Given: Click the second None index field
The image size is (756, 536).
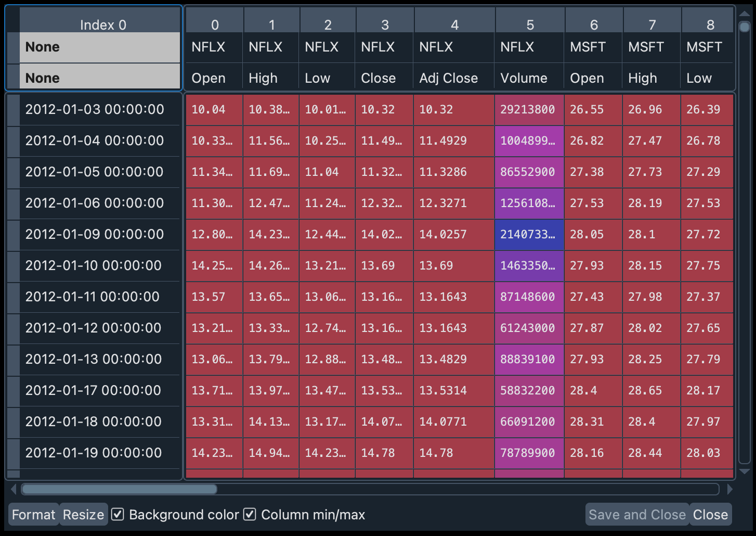Looking at the screenshot, I should [x=99, y=78].
